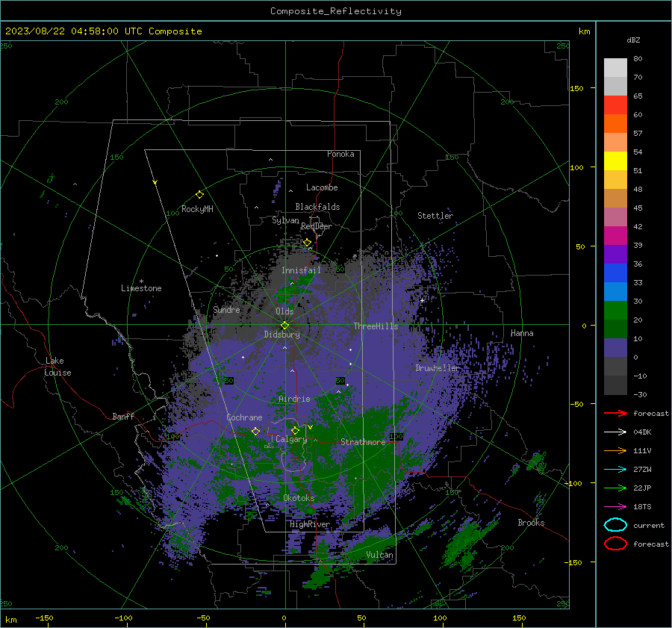Pick the bright yellow 51–54 dBZ swatch
This screenshot has width=672, height=628.
[615, 161]
